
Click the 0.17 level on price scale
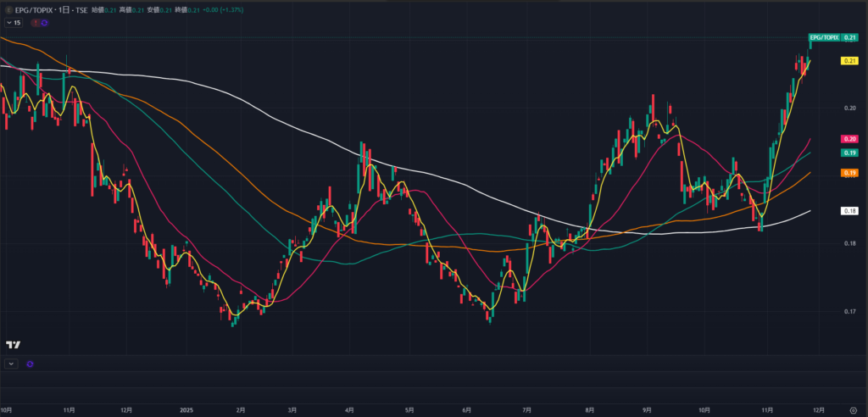tap(849, 312)
